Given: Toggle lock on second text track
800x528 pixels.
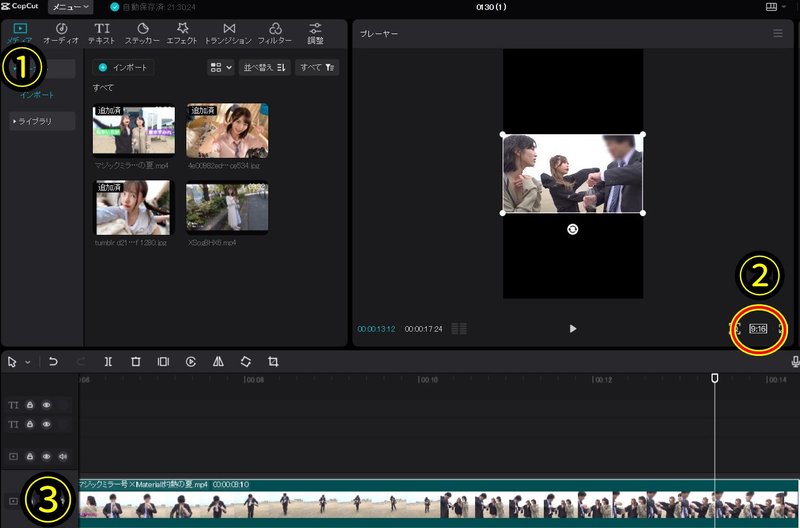Looking at the screenshot, I should (x=30, y=424).
